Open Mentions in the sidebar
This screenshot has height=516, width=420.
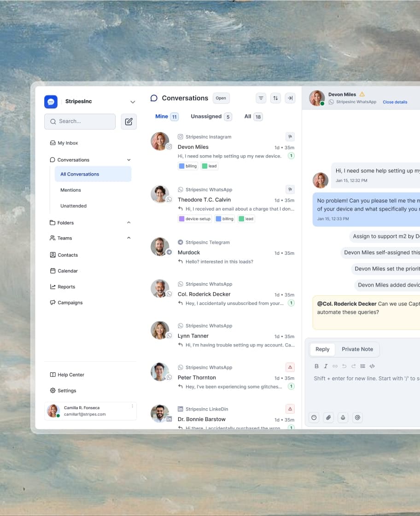click(x=70, y=190)
